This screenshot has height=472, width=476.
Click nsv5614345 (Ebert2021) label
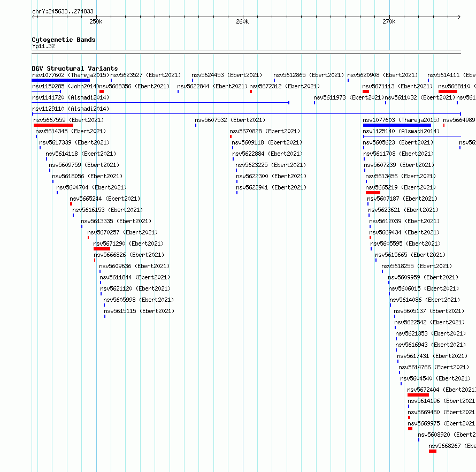(x=71, y=131)
